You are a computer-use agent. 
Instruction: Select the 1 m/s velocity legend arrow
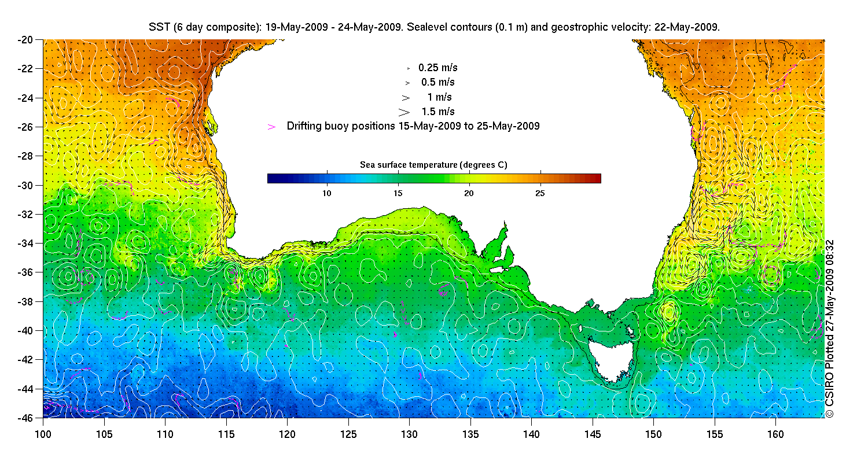point(406,97)
